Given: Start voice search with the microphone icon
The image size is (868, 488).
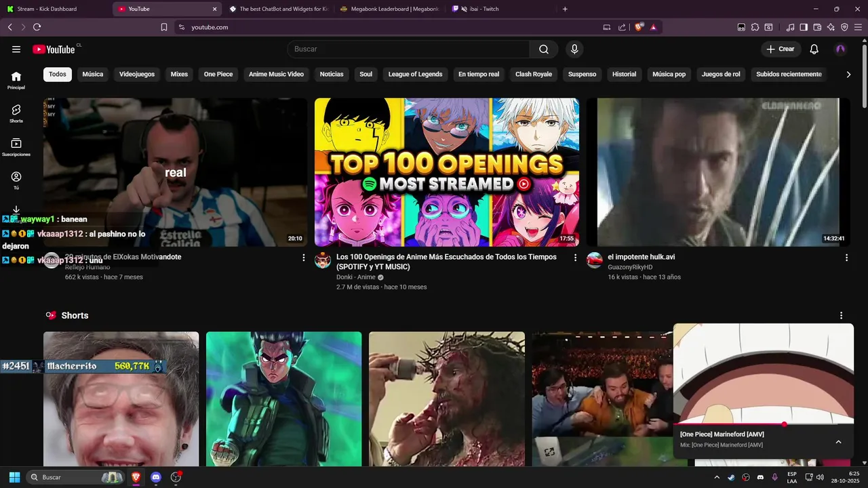Looking at the screenshot, I should pyautogui.click(x=574, y=49).
